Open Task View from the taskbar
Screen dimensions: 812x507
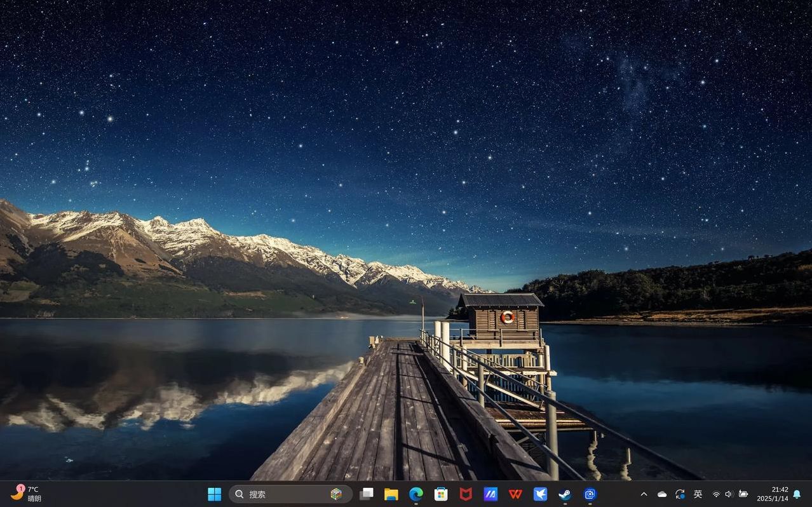tap(367, 494)
